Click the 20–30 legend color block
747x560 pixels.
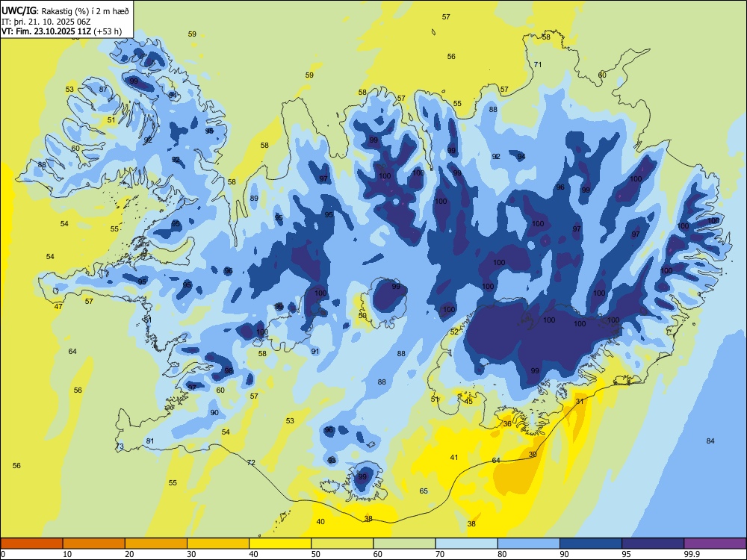coord(156,544)
